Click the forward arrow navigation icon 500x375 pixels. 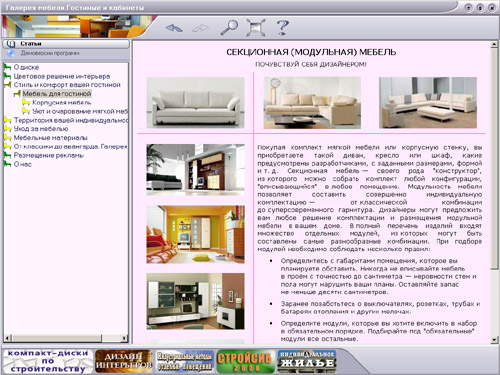point(201,28)
